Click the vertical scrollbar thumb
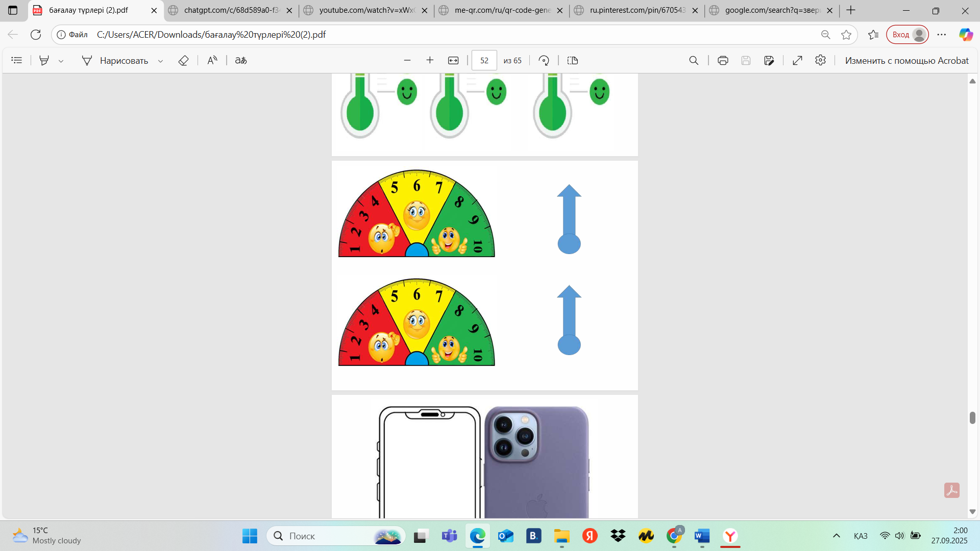This screenshot has width=980, height=551. (x=972, y=417)
